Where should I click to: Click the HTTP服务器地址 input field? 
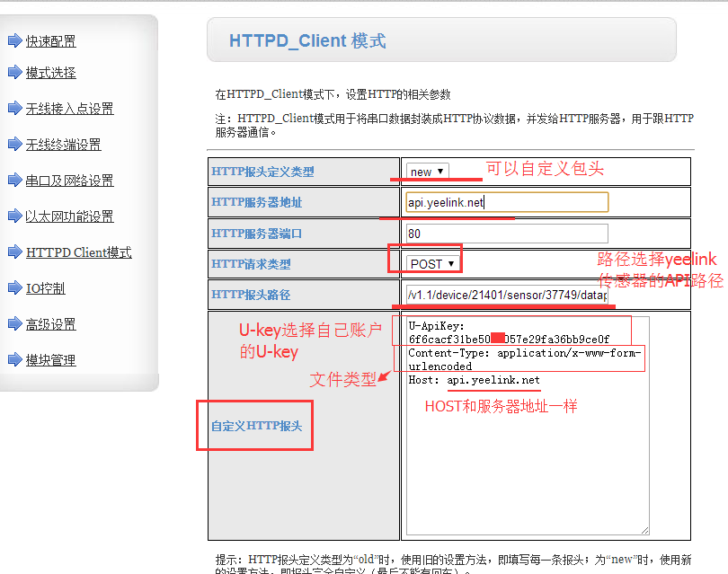pyautogui.click(x=507, y=202)
